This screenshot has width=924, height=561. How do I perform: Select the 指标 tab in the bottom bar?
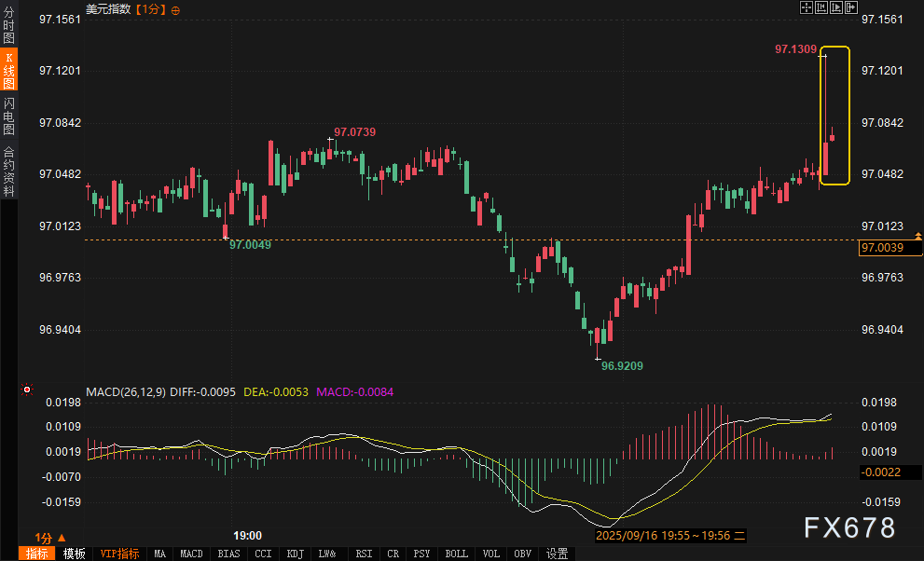(x=37, y=554)
